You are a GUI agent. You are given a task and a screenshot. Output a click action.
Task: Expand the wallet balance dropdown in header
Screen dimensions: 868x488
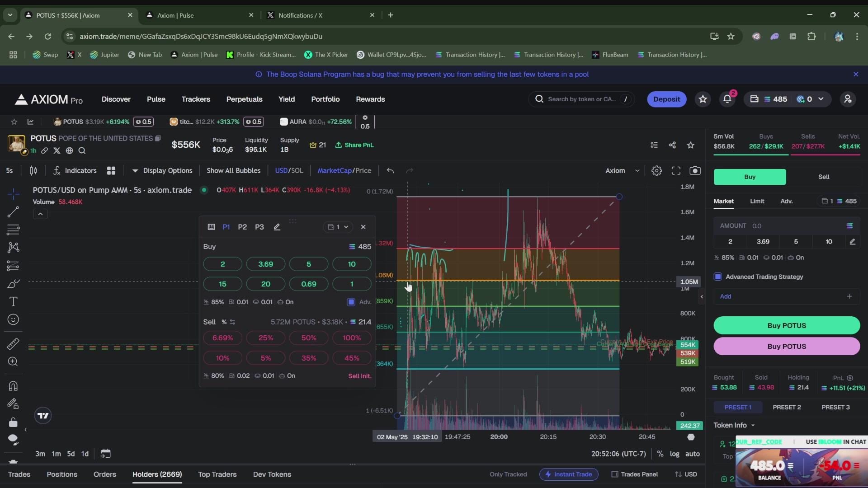(821, 99)
